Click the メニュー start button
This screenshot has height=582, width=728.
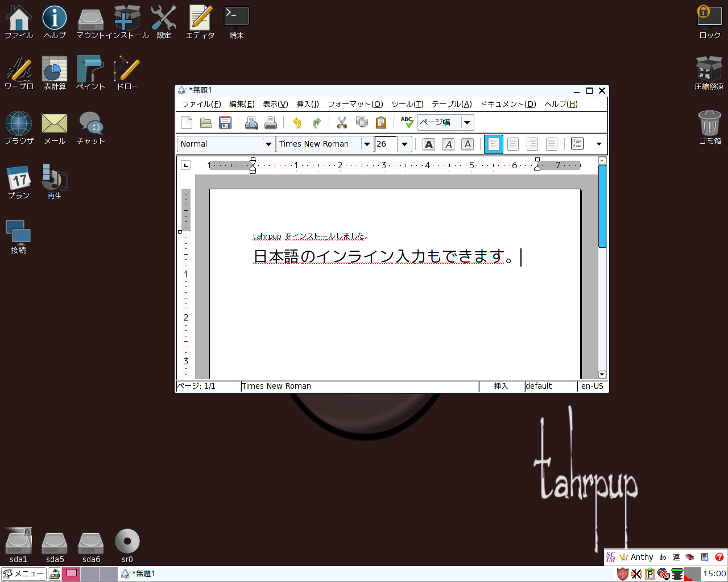point(23,573)
